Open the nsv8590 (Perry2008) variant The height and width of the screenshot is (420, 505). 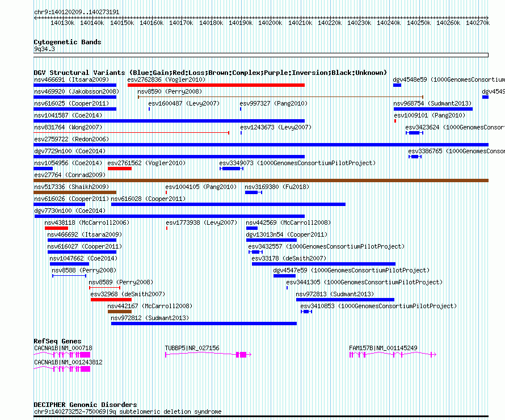170,91
